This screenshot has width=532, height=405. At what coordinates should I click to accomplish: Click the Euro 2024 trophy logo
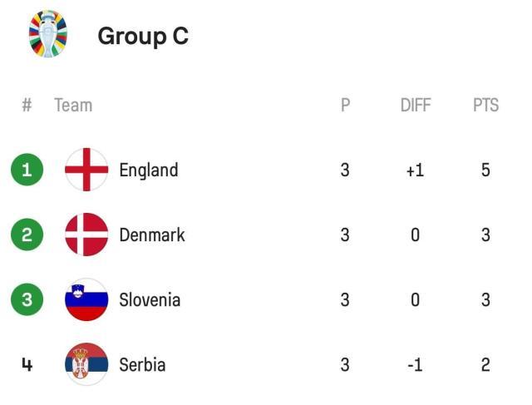click(48, 35)
